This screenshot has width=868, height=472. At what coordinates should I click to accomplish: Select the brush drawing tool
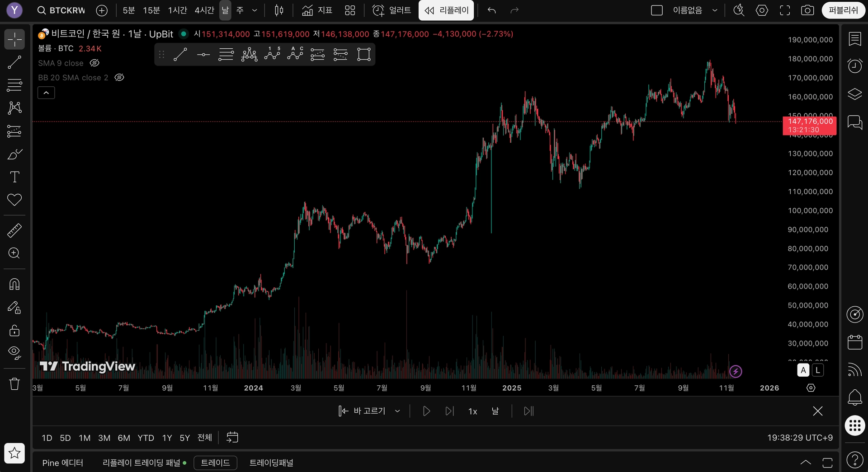pos(14,154)
